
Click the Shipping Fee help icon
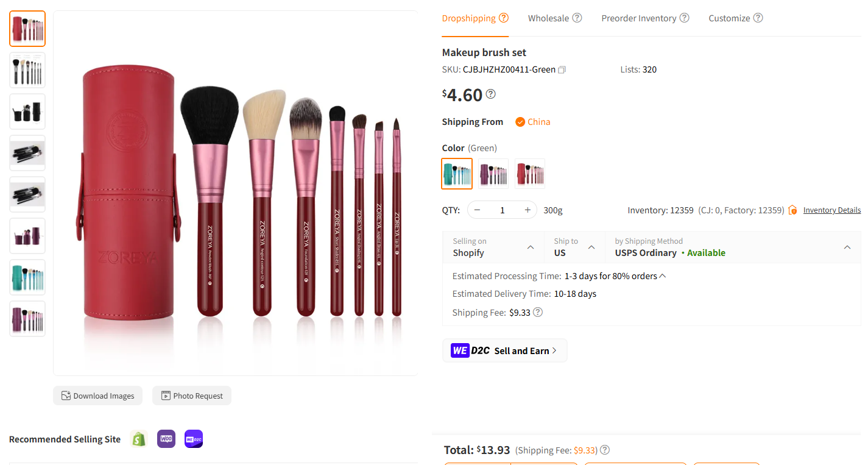[537, 312]
